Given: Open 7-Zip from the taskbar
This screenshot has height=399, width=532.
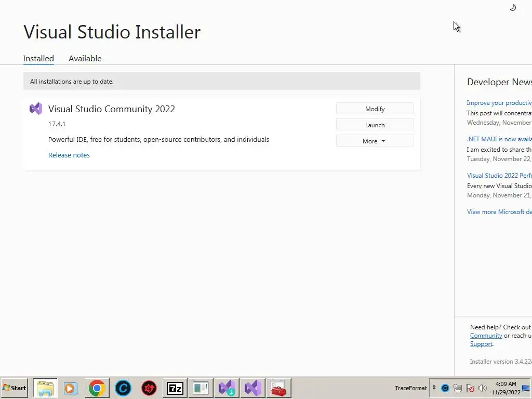Looking at the screenshot, I should [175, 388].
